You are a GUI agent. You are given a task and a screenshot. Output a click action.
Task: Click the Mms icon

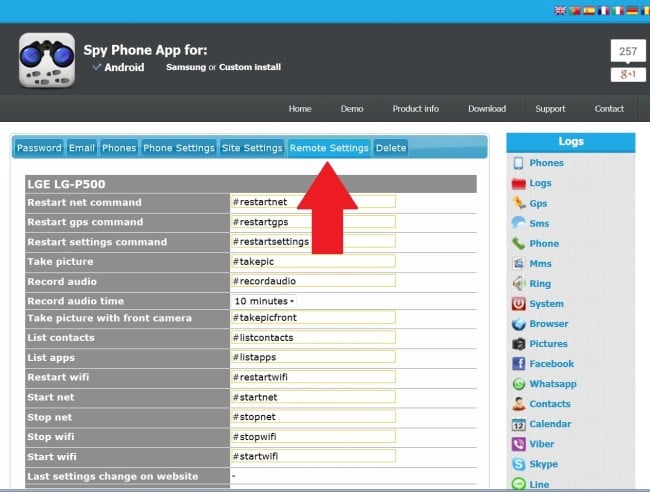click(x=519, y=263)
